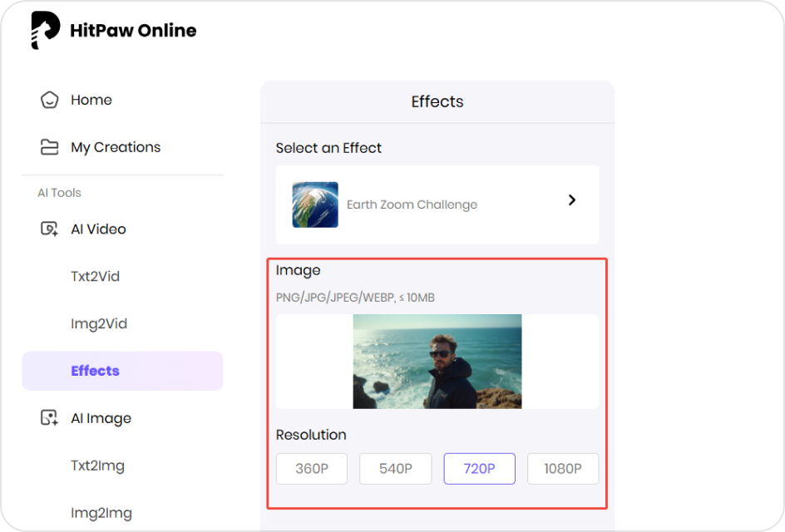Select the 1080P resolution option
Viewport: 785px width, 532px height.
[563, 468]
